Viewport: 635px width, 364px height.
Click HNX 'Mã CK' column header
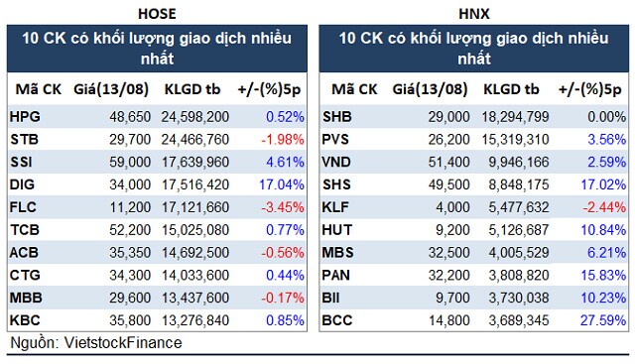click(x=354, y=89)
